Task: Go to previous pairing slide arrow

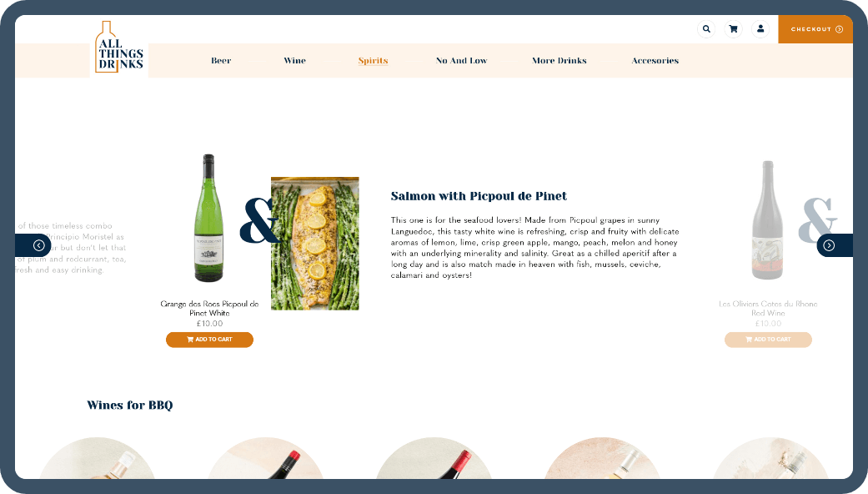Action: point(33,245)
